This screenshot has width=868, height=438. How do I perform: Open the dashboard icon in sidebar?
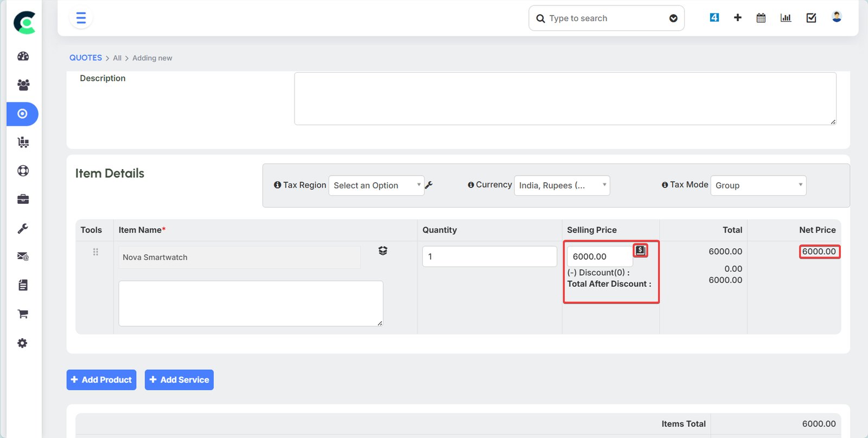pos(23,56)
